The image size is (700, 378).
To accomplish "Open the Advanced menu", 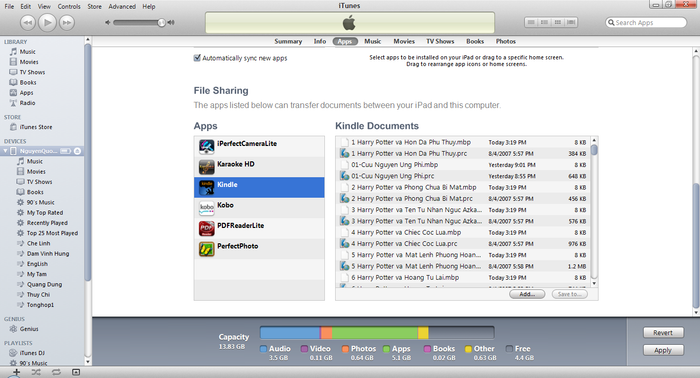I will point(122,6).
